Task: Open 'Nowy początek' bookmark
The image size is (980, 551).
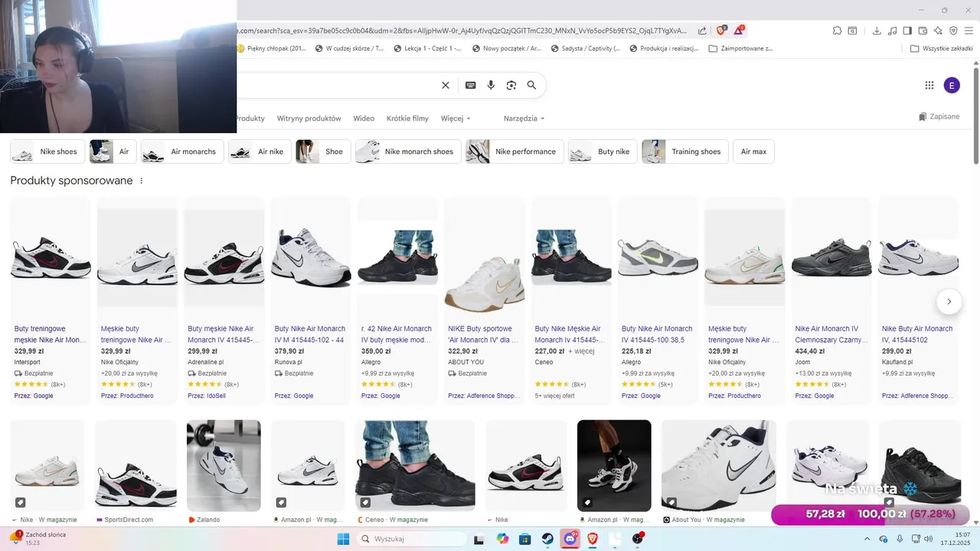Action: [507, 48]
